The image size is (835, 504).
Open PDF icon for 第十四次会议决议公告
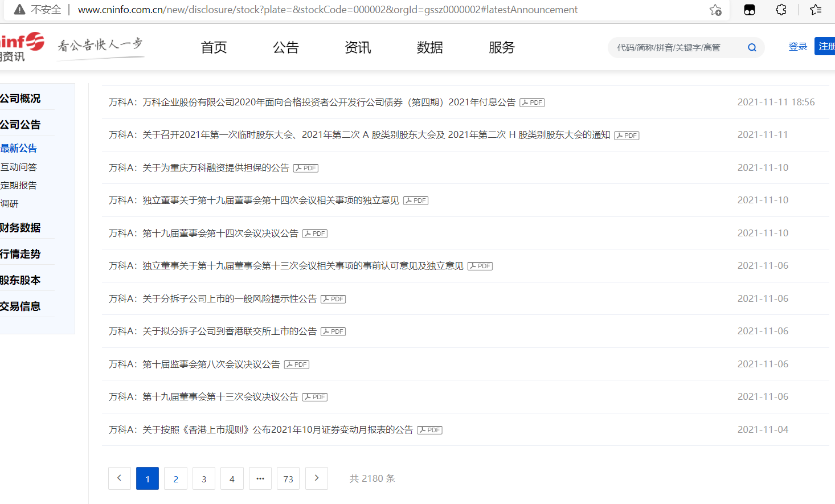click(315, 233)
